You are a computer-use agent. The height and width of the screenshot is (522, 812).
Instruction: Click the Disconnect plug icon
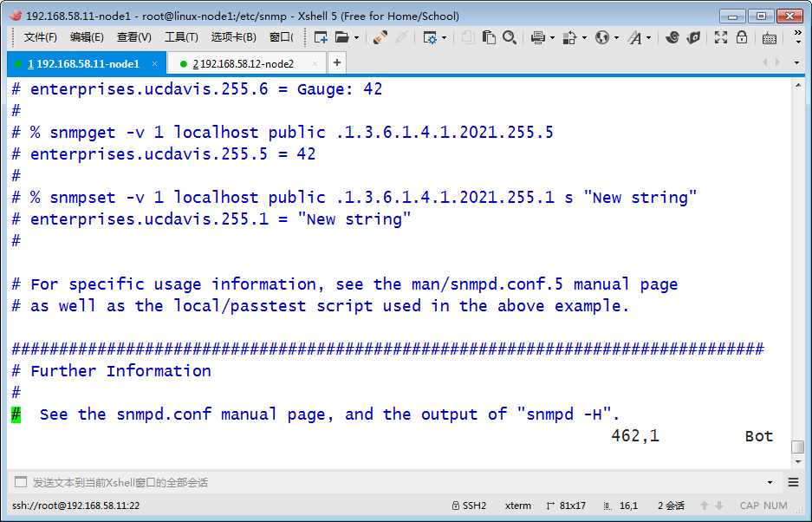[x=380, y=37]
